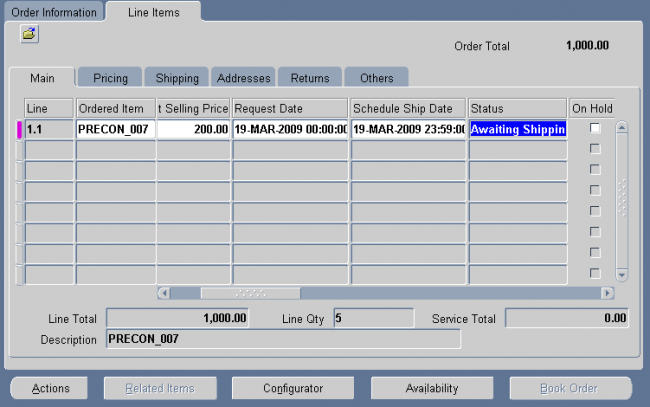This screenshot has height=407, width=650.
Task: Click the Related Items button
Action: pyautogui.click(x=160, y=388)
